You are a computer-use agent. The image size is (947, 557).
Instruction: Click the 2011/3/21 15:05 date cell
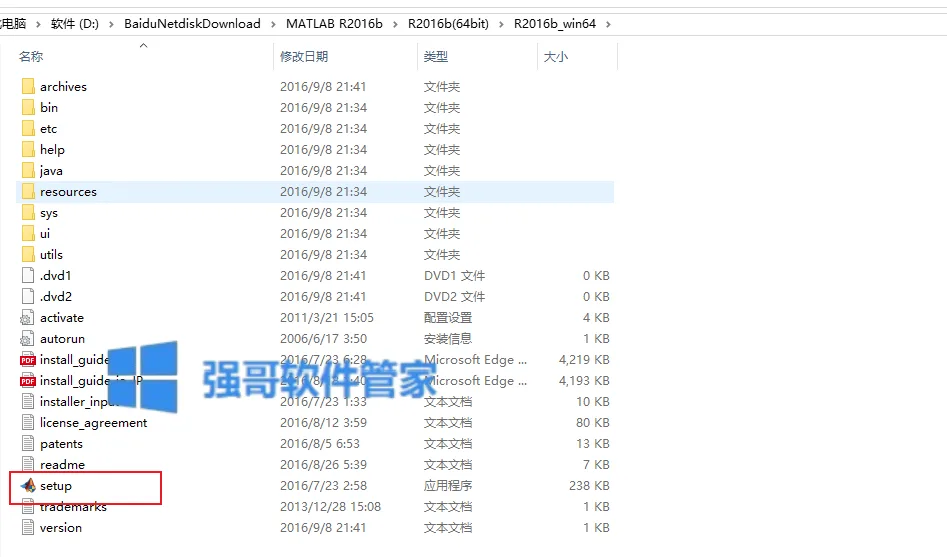pos(327,318)
